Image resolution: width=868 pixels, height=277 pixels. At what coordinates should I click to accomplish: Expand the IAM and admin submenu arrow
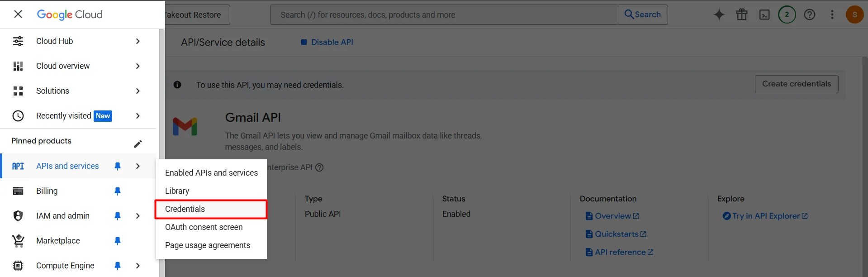[138, 216]
